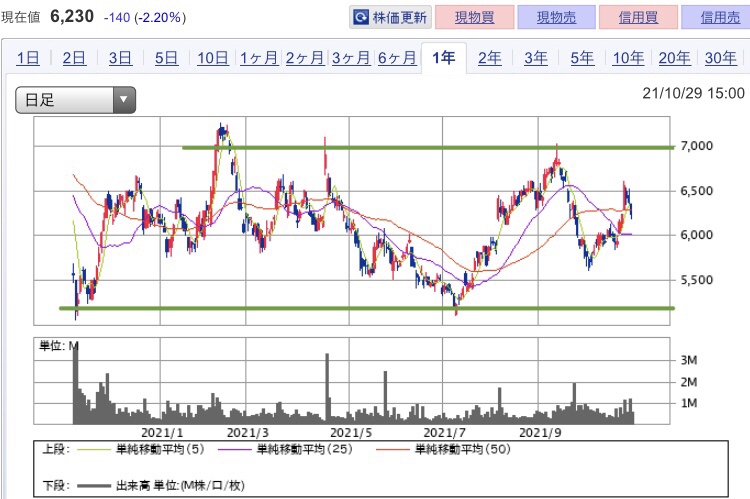Image resolution: width=750 pixels, height=499 pixels.
Task: Click the 6,500 price axis label
Action: [696, 191]
